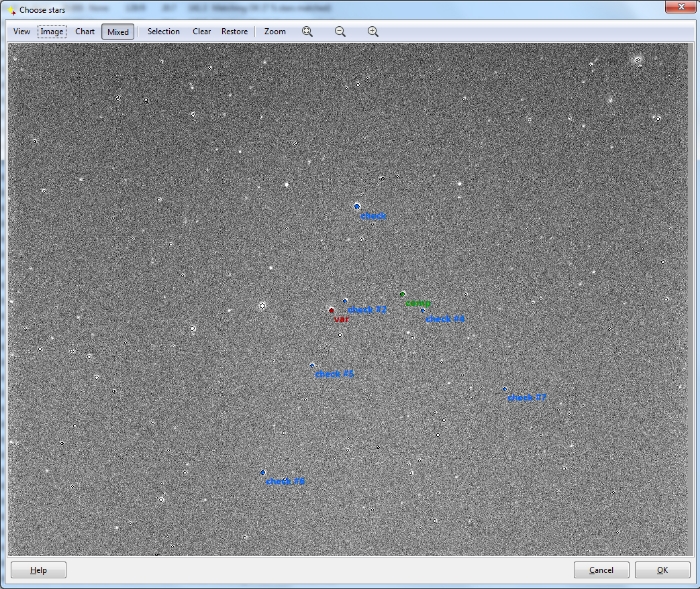Click the blue check #7 star marker
The height and width of the screenshot is (589, 700).
[505, 389]
